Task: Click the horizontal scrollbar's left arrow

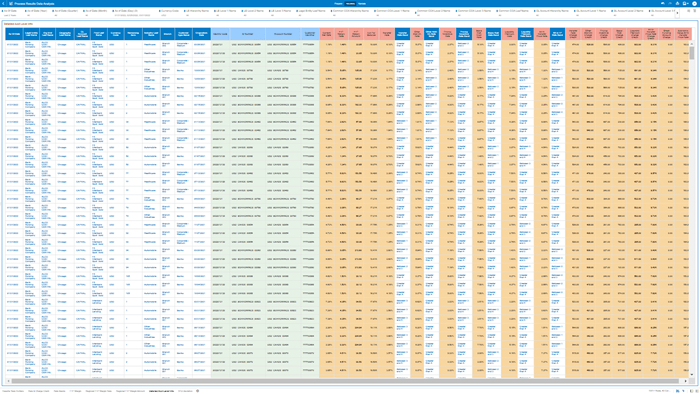Action: coord(8,381)
